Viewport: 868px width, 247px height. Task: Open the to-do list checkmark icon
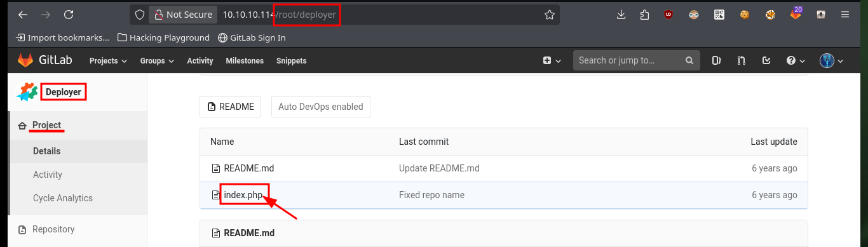(766, 61)
